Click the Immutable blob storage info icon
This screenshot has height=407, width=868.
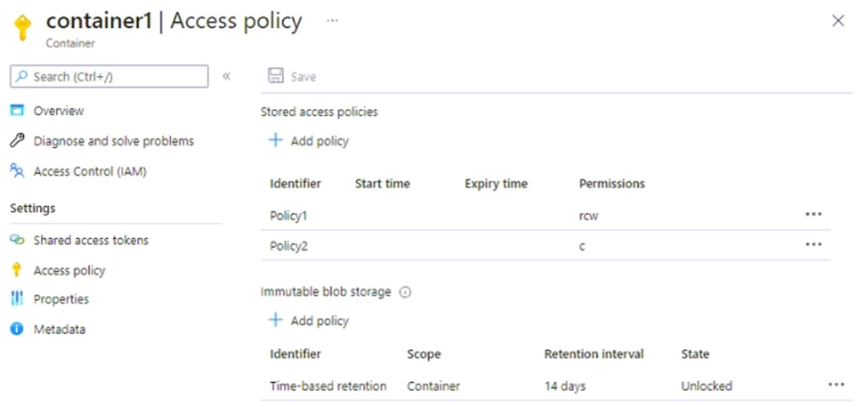406,291
